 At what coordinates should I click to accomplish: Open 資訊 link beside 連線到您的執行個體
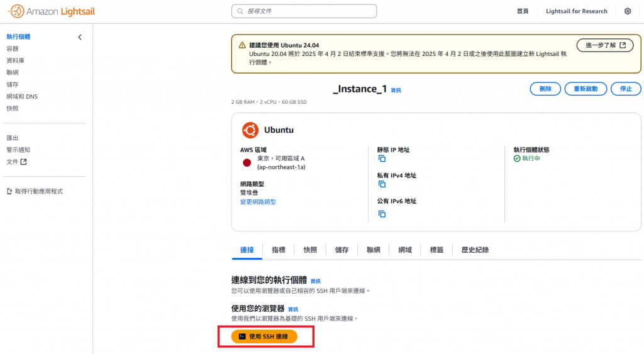[316, 281]
